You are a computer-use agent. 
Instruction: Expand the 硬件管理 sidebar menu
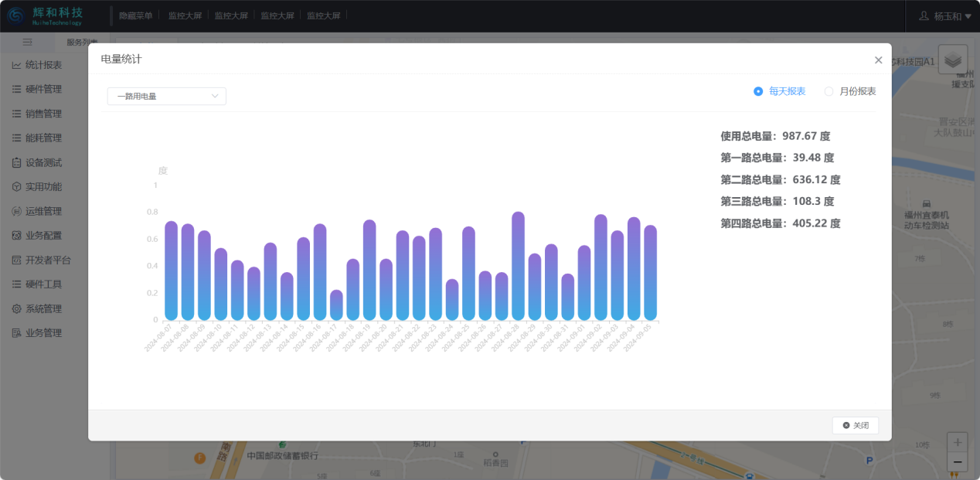pyautogui.click(x=43, y=89)
